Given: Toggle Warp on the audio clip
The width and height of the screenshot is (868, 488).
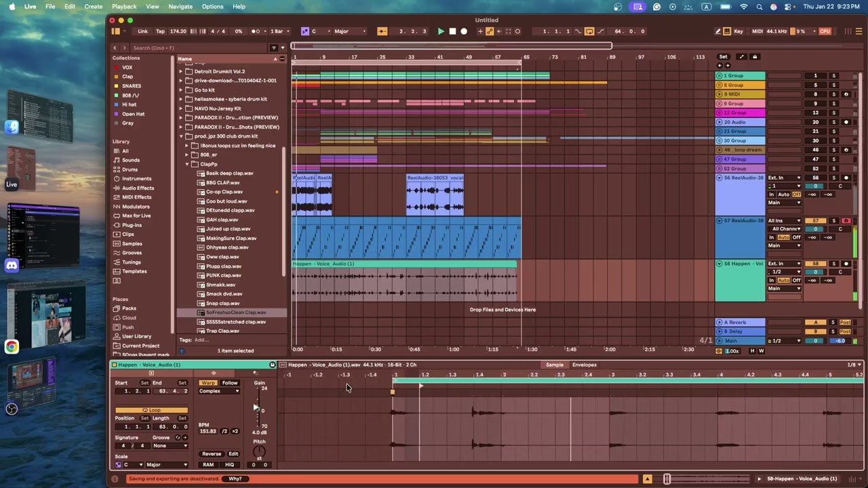Looking at the screenshot, I should pyautogui.click(x=208, y=383).
